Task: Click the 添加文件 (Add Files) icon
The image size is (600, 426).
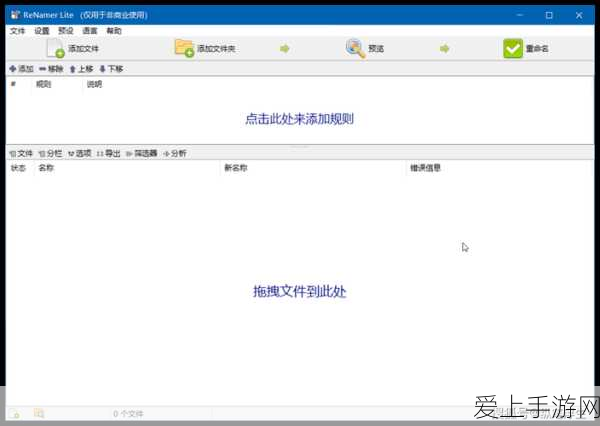Action: coord(55,49)
